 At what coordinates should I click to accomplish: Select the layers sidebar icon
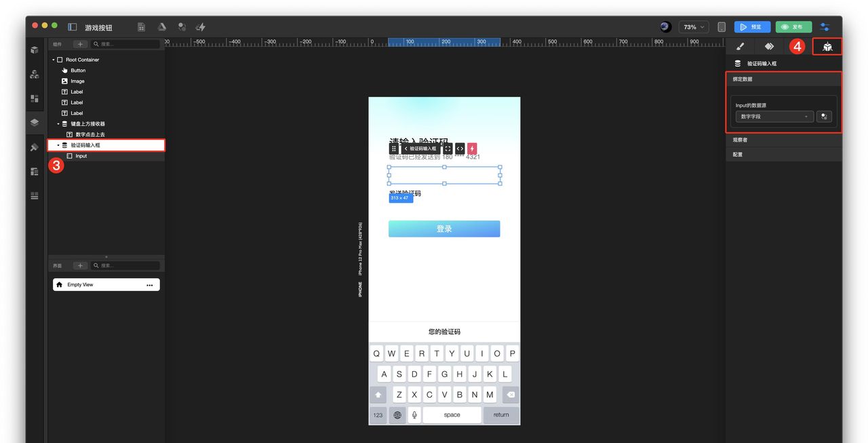tap(34, 123)
